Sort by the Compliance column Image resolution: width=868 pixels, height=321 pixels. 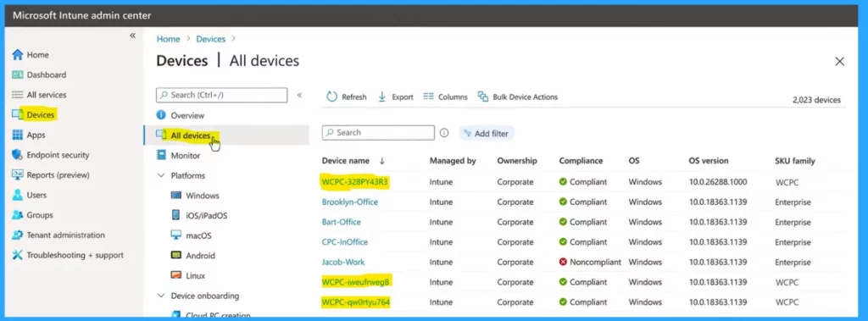click(581, 161)
